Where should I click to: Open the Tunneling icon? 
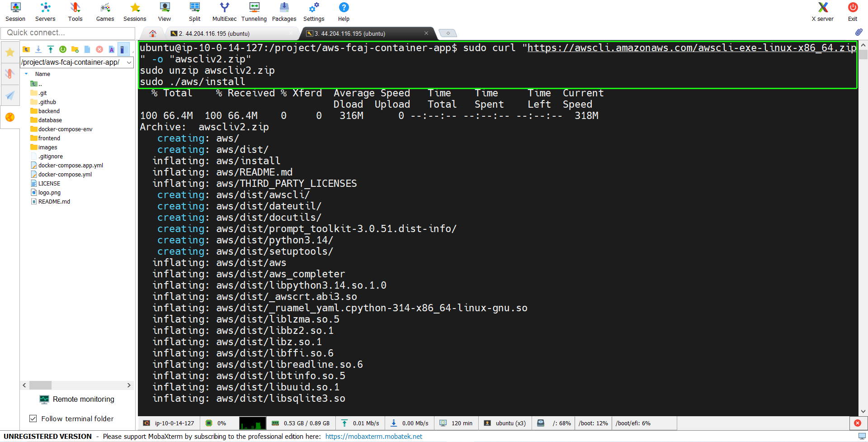point(254,12)
